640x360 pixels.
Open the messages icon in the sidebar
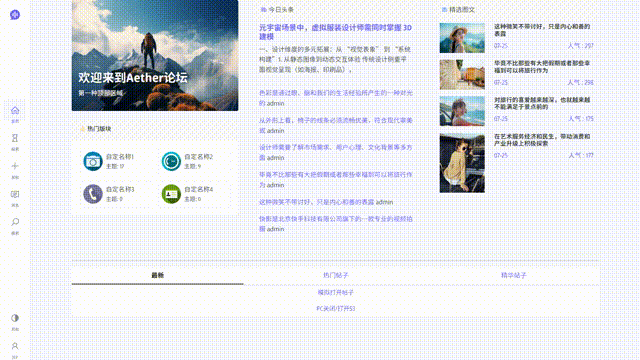[15, 194]
